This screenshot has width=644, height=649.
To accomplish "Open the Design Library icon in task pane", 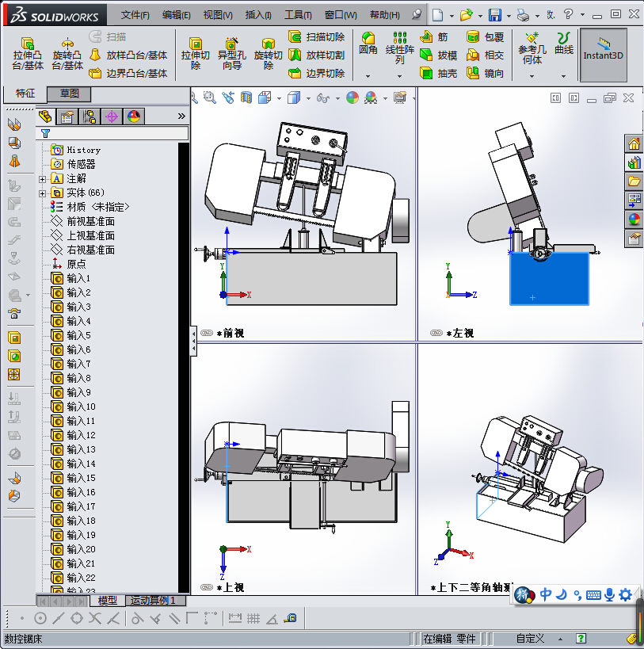I will 634,162.
